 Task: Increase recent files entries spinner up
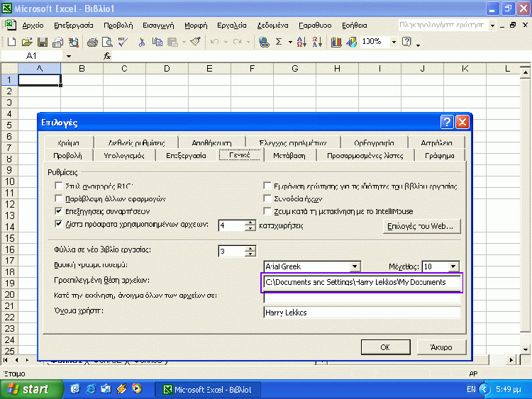(250, 223)
